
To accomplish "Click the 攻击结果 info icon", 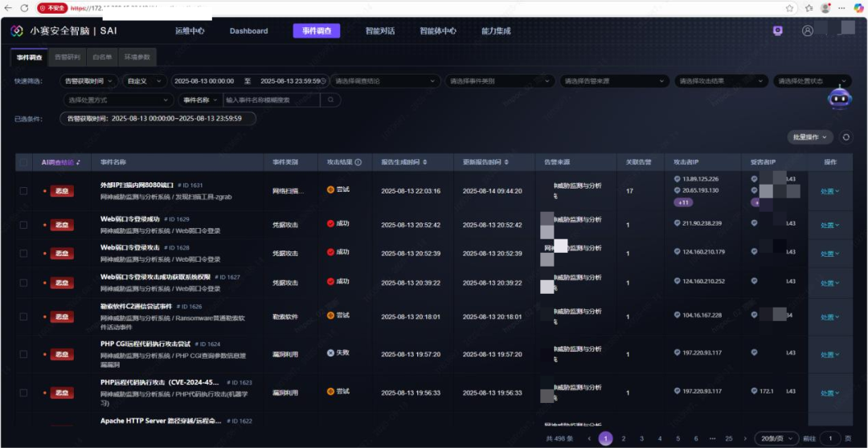I will click(x=358, y=162).
